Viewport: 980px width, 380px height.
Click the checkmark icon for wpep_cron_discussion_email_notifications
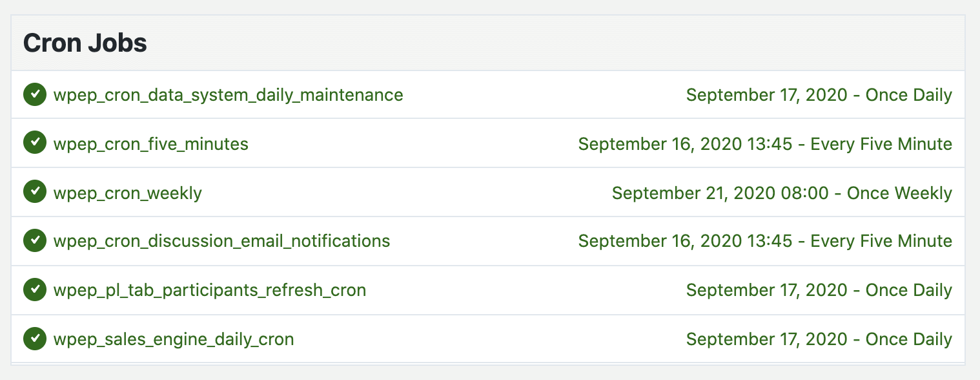pyautogui.click(x=35, y=241)
